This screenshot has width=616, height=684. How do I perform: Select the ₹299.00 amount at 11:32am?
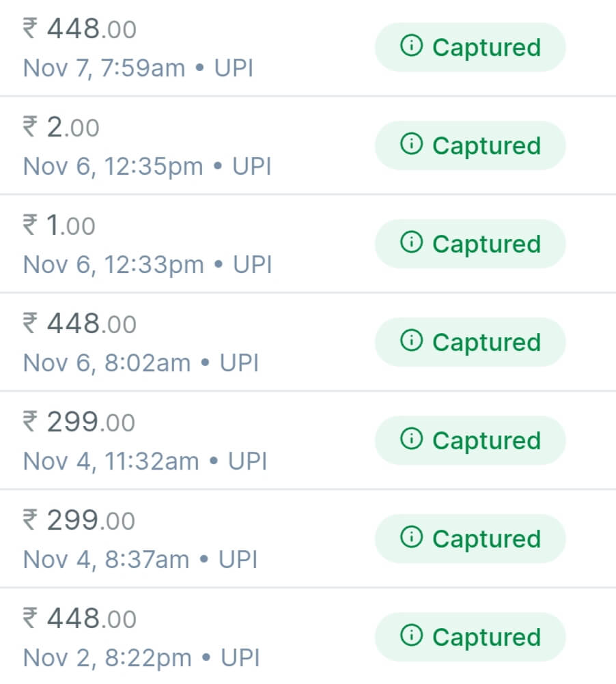click(79, 423)
